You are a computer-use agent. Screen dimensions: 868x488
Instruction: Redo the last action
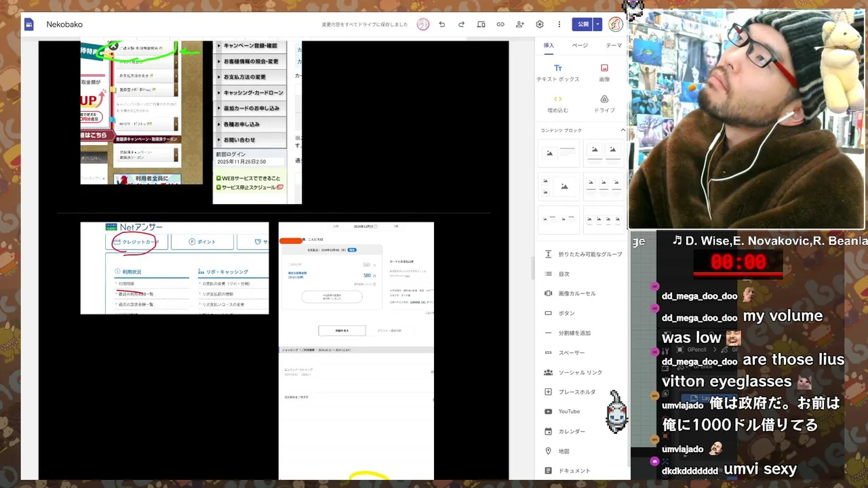point(461,24)
